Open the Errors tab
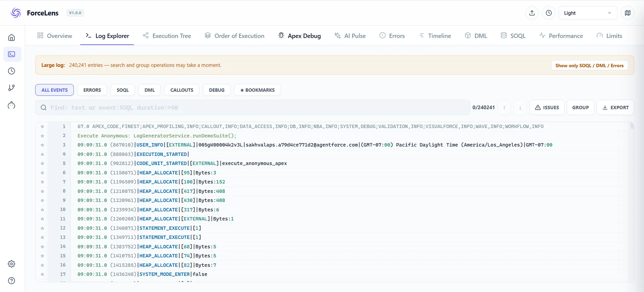Viewport: 644px width, 292px height. pyautogui.click(x=392, y=36)
